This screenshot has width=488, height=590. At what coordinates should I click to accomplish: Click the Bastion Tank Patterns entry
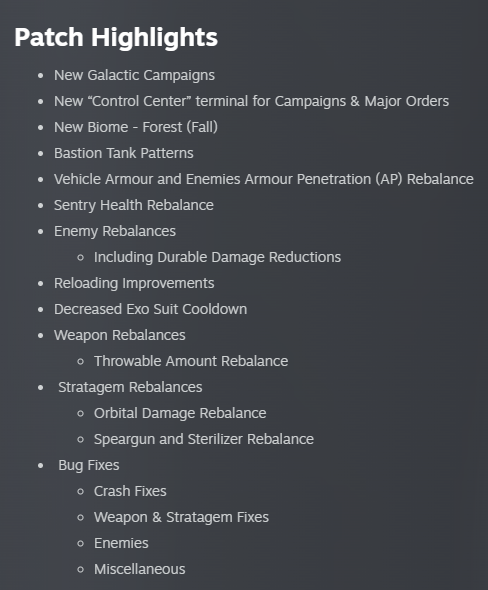[124, 153]
